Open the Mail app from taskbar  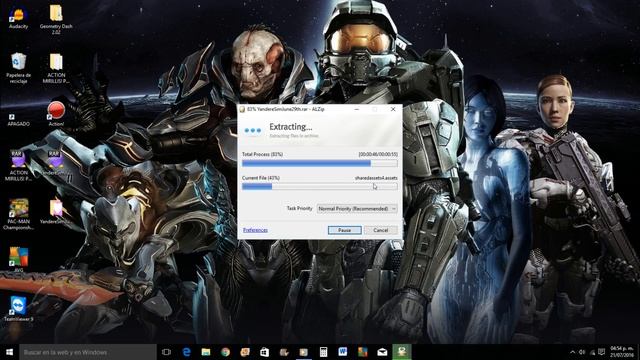[x=382, y=352]
